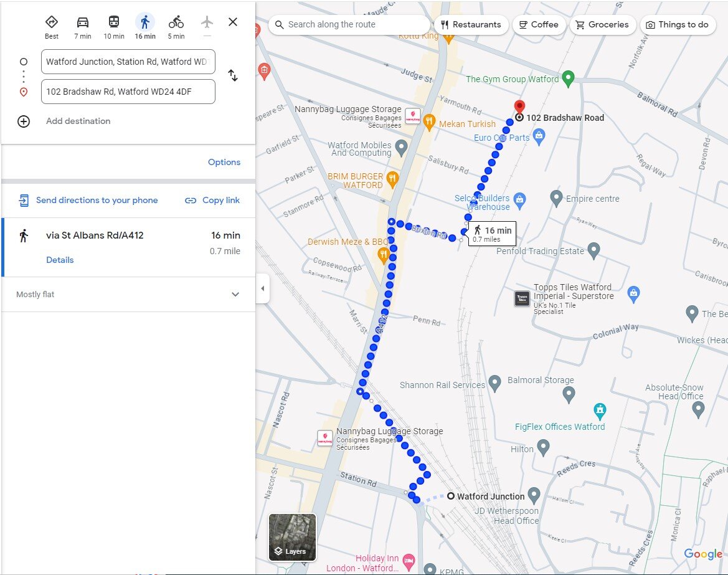Click the Add destination plus icon
This screenshot has width=728, height=575.
tap(24, 121)
